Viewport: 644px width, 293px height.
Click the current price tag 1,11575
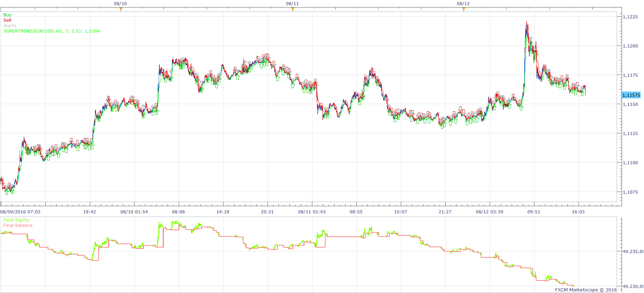(631, 95)
